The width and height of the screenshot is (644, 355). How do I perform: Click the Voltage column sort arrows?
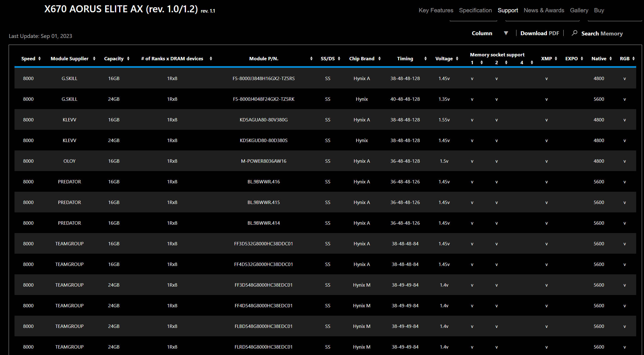click(457, 59)
